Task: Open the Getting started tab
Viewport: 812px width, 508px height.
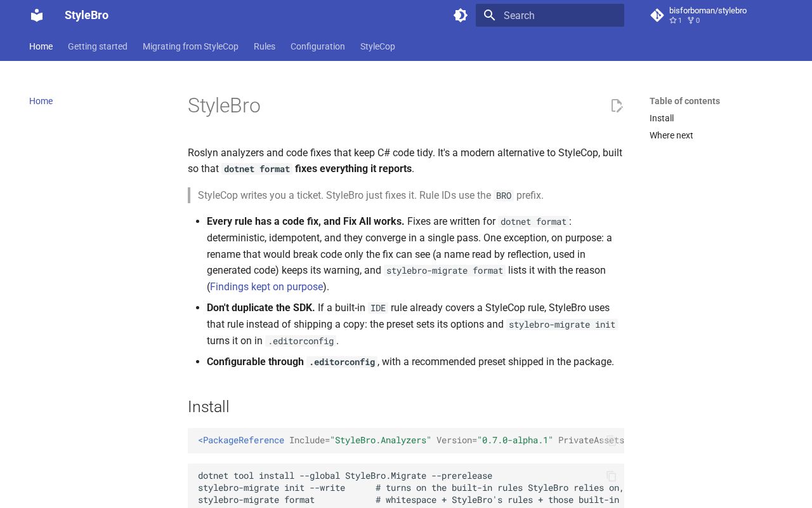Action: [x=98, y=46]
